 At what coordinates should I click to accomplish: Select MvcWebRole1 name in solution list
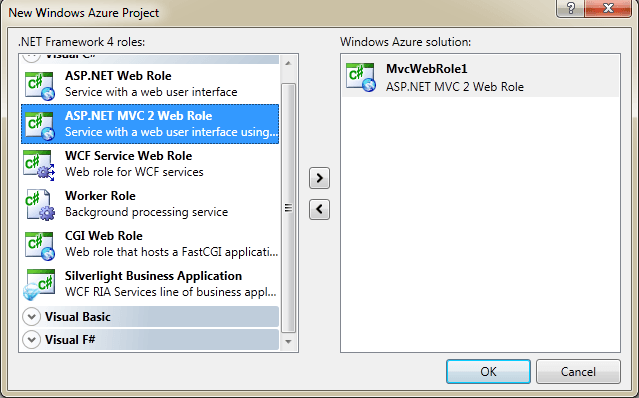click(427, 68)
